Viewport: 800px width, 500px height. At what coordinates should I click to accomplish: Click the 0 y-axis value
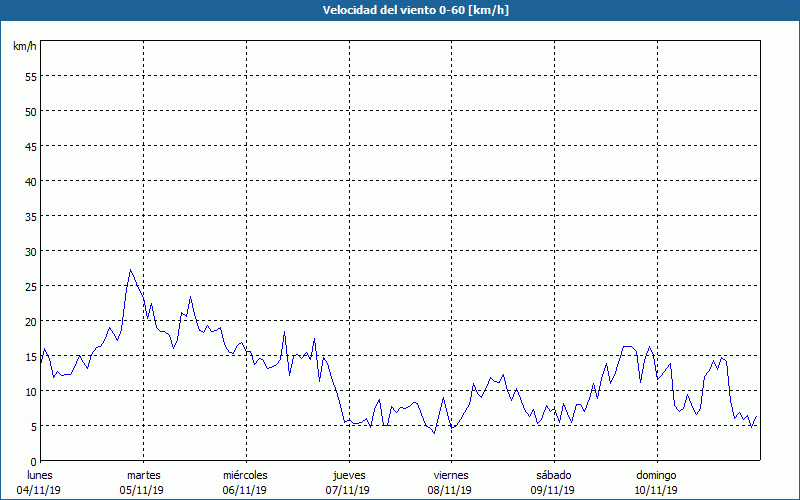click(x=34, y=462)
